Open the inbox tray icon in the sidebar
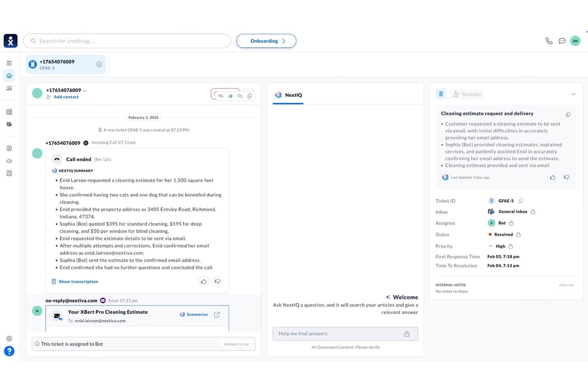The width and height of the screenshot is (588, 392). click(x=9, y=112)
